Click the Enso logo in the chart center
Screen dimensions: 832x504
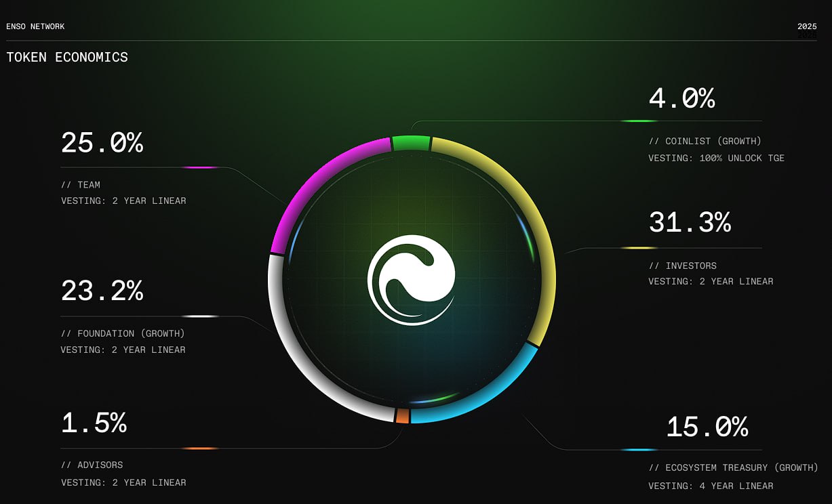tap(411, 280)
